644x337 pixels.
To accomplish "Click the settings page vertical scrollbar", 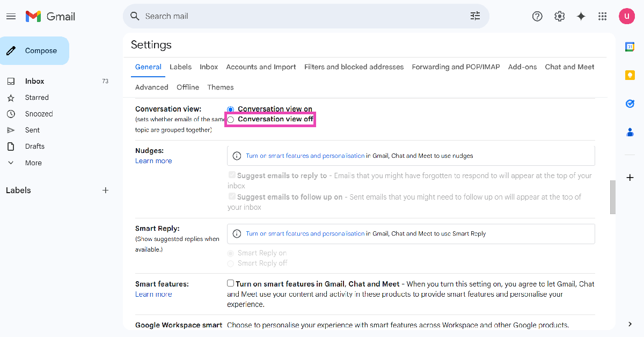I will point(612,197).
